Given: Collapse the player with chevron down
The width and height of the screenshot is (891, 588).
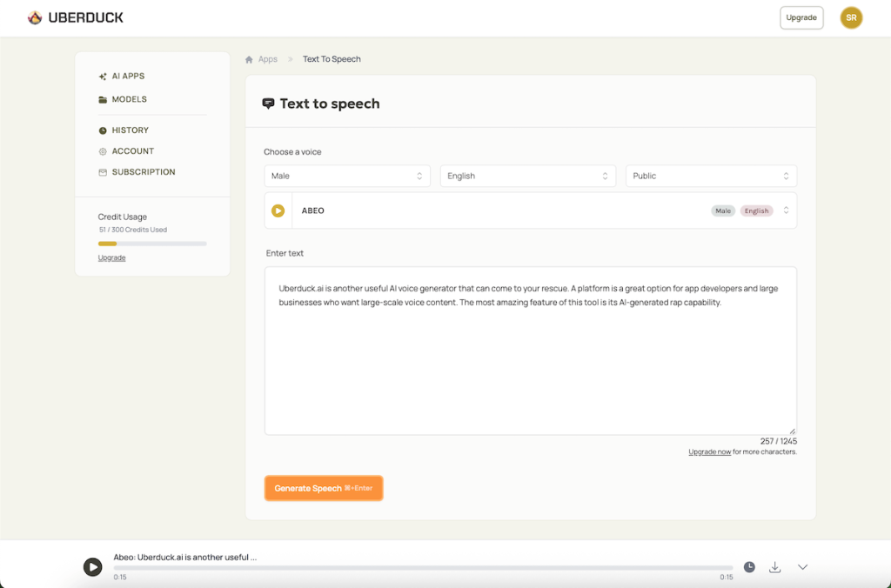Looking at the screenshot, I should pos(802,567).
